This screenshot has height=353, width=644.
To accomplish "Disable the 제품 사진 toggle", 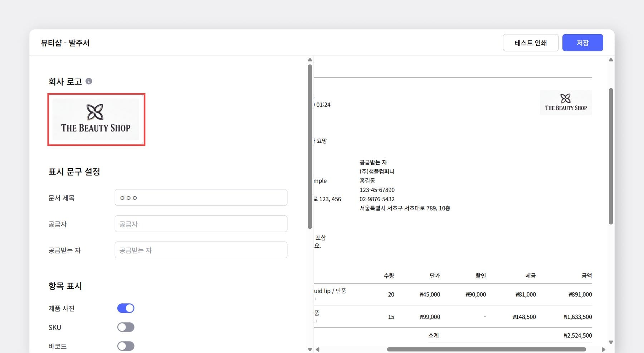I will tap(126, 308).
